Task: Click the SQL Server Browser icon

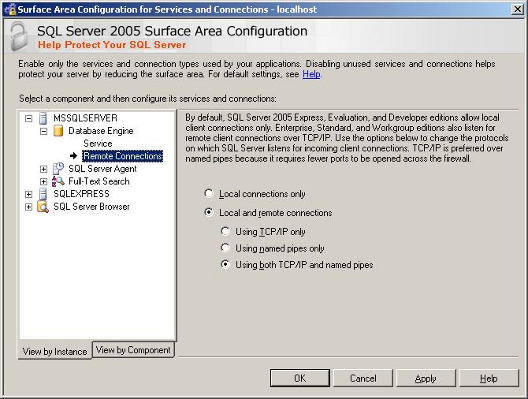Action: pos(43,206)
